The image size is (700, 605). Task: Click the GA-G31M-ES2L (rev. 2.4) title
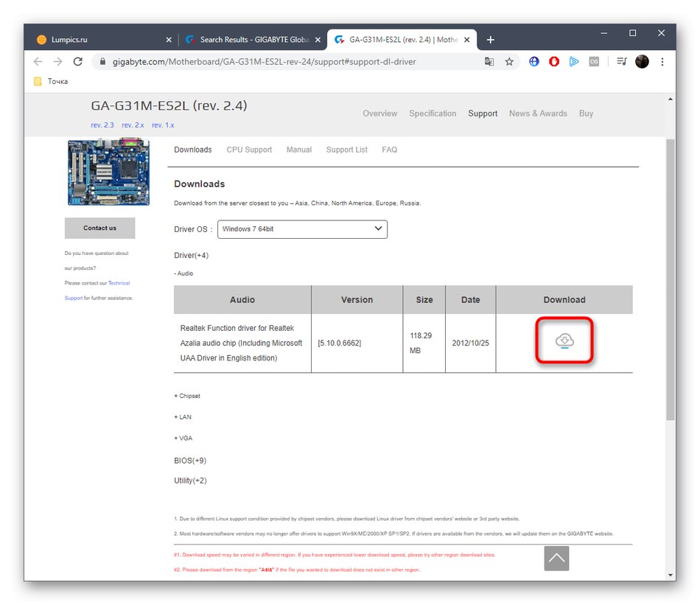(169, 106)
